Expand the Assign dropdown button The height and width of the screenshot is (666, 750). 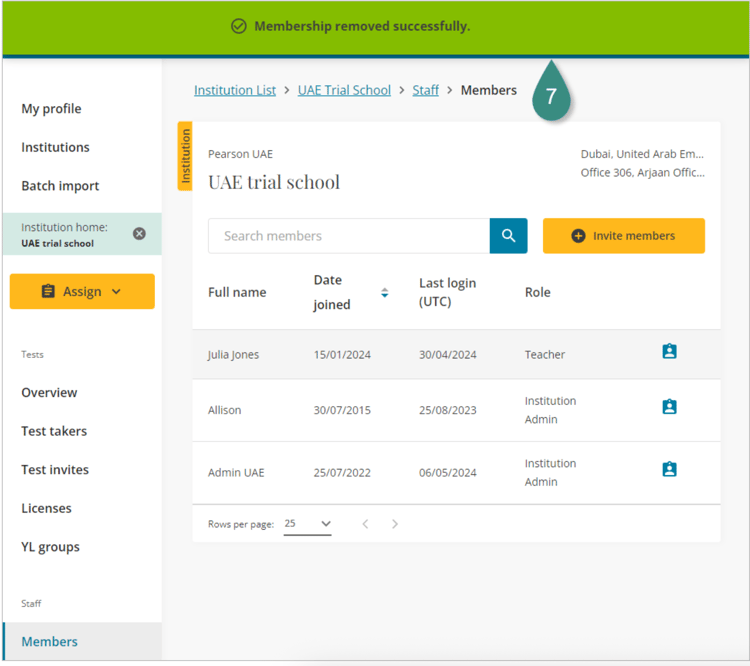(82, 291)
